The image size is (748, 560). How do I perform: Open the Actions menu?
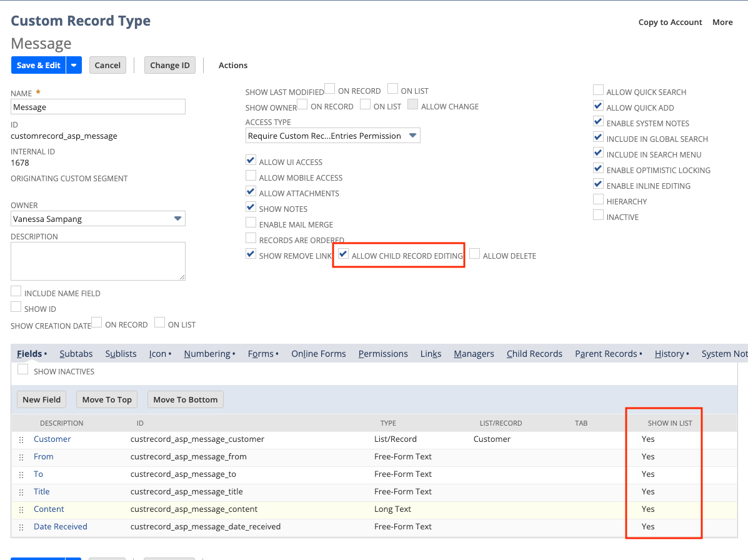[233, 65]
